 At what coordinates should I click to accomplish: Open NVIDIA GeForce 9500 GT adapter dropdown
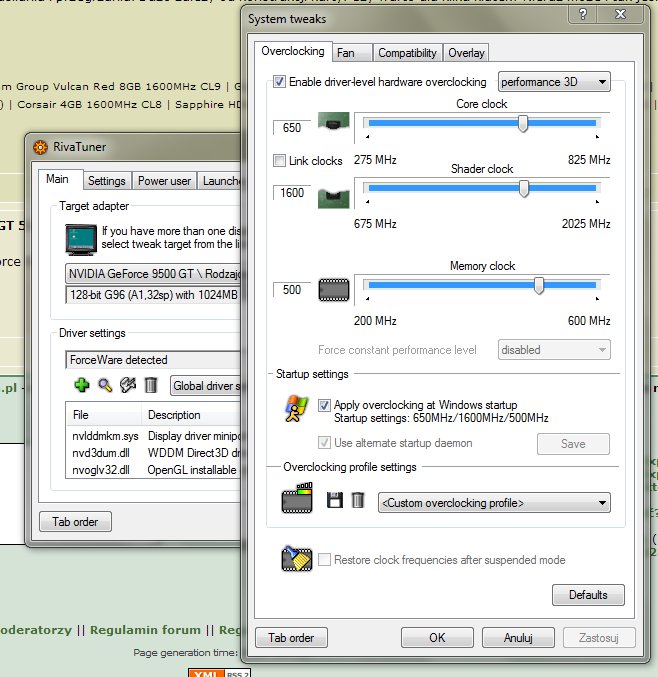pyautogui.click(x=152, y=274)
